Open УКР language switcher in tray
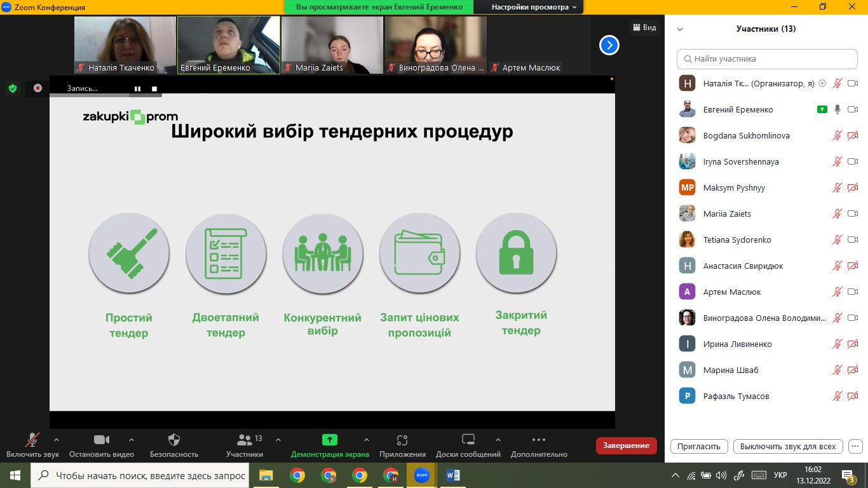The image size is (868, 488). [780, 475]
